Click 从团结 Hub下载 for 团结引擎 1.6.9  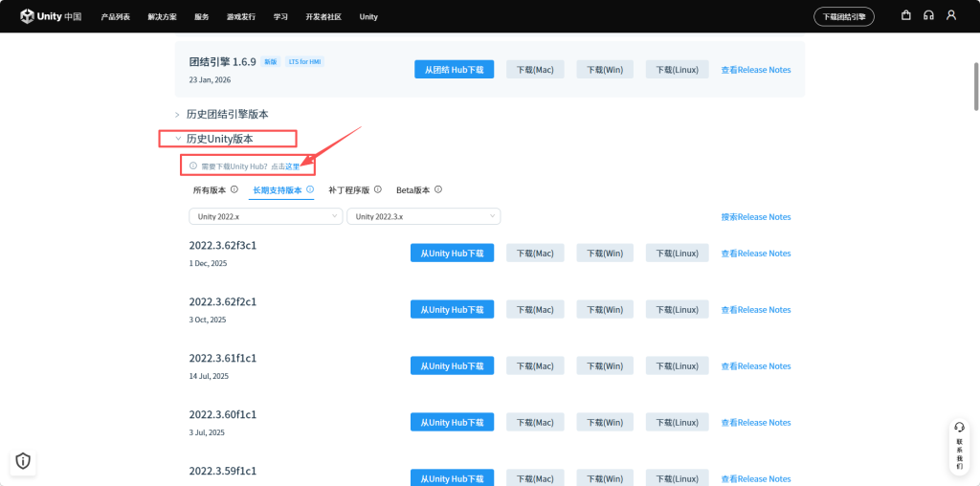pos(455,69)
